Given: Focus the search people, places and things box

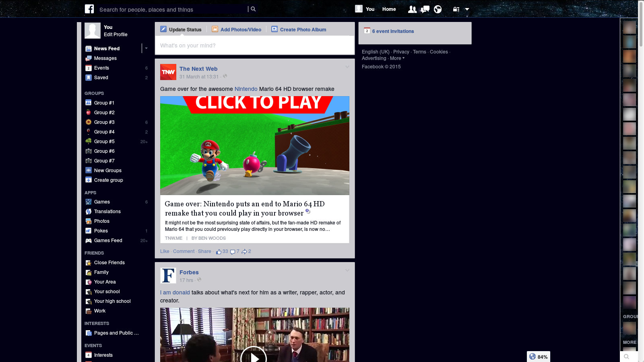Looking at the screenshot, I should pos(173,9).
